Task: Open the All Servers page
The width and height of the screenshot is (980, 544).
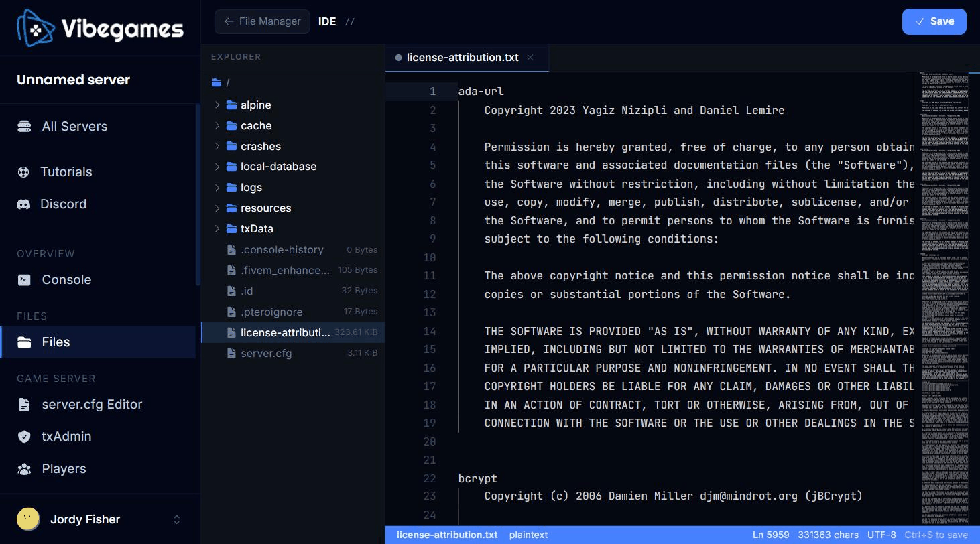Action: pos(98,126)
